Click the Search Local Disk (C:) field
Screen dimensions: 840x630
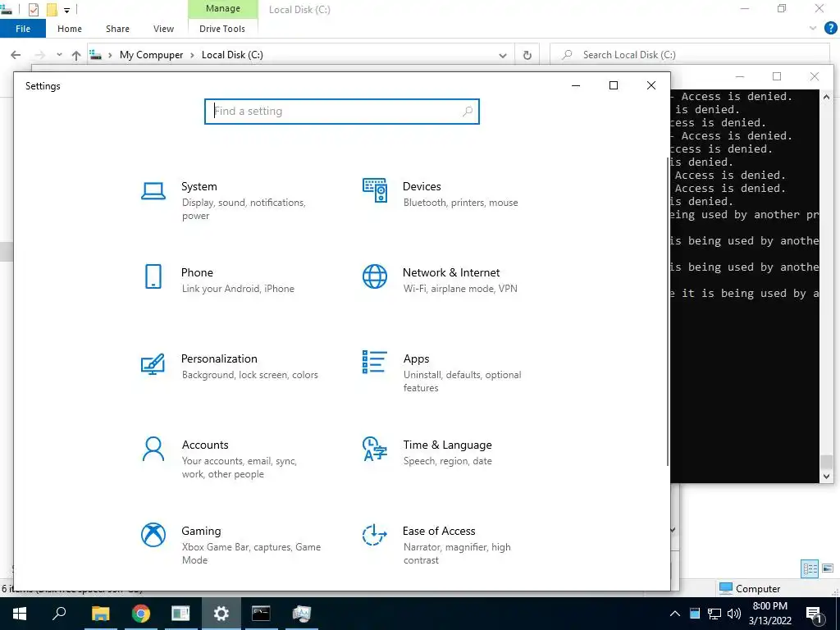[x=690, y=55]
